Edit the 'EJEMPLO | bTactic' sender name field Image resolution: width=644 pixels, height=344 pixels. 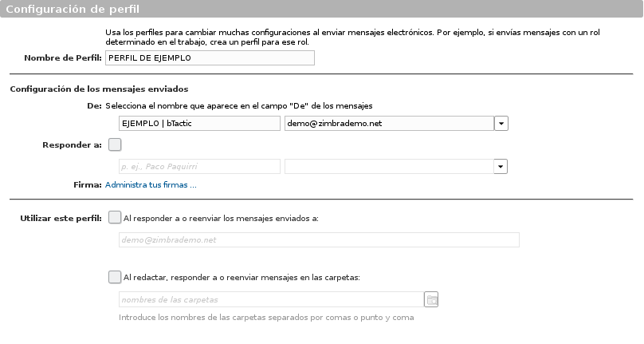tap(199, 124)
